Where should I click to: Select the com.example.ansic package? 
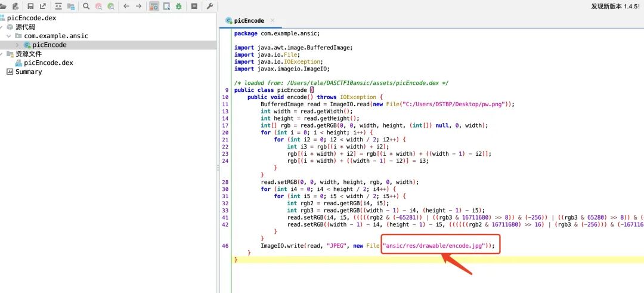(56, 36)
